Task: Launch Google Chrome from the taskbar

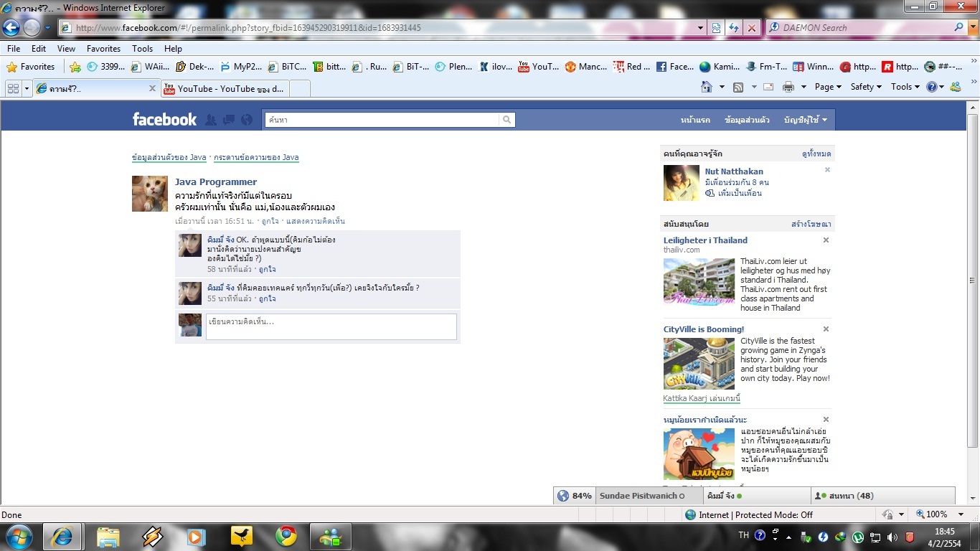Action: pos(286,537)
